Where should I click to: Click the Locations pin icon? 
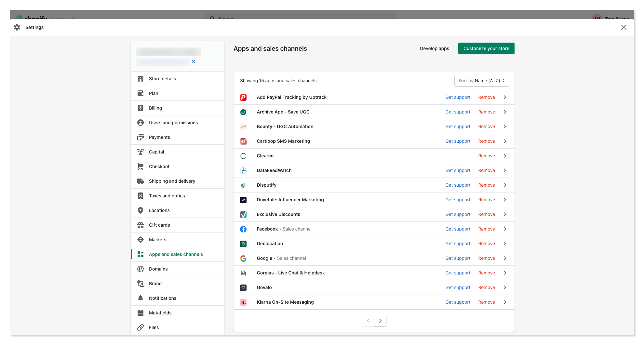click(141, 210)
